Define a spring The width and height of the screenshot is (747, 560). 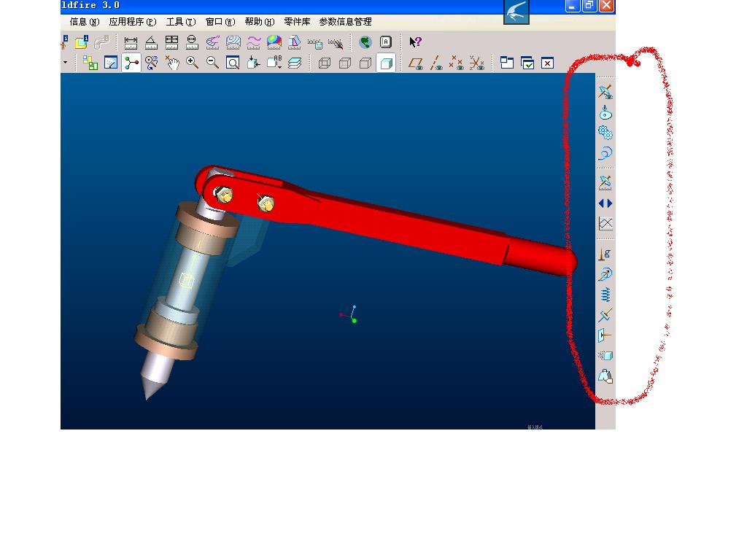(x=605, y=295)
